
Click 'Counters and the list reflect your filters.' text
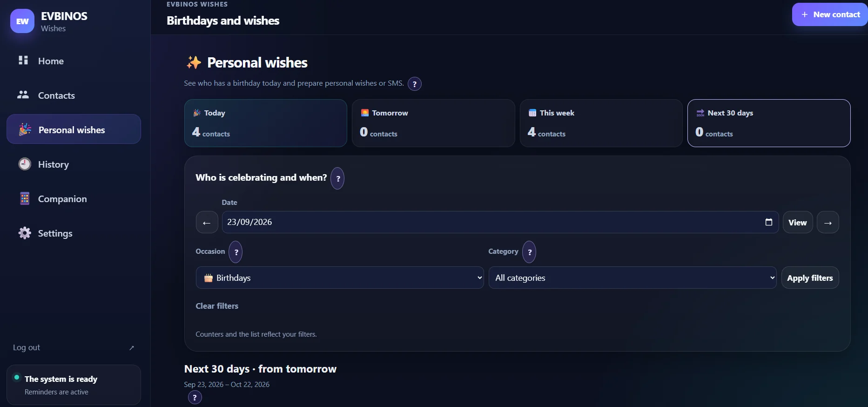256,334
